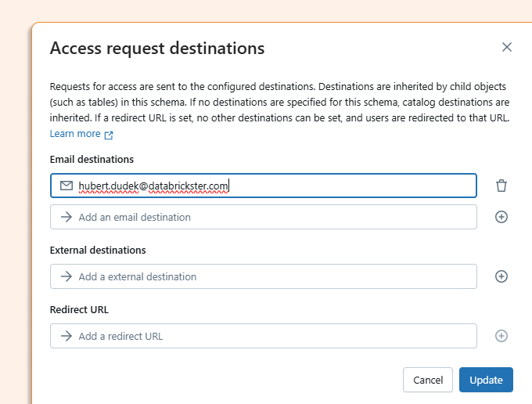Close the Access request destinations dialog
Image resolution: width=532 pixels, height=404 pixels.
(507, 47)
